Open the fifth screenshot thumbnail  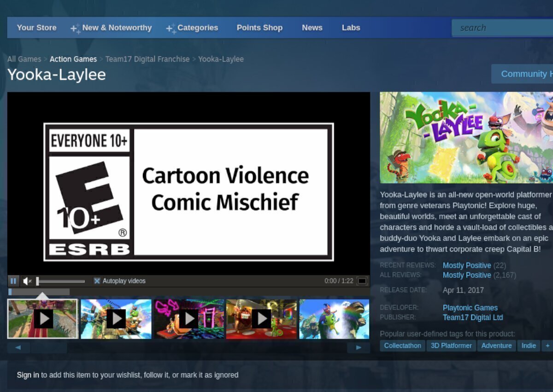334,319
